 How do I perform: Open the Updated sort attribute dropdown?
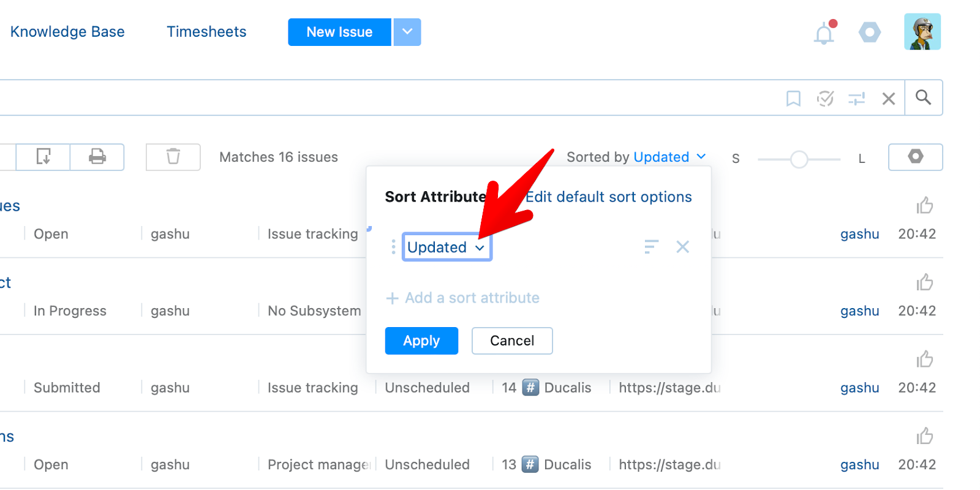point(447,247)
